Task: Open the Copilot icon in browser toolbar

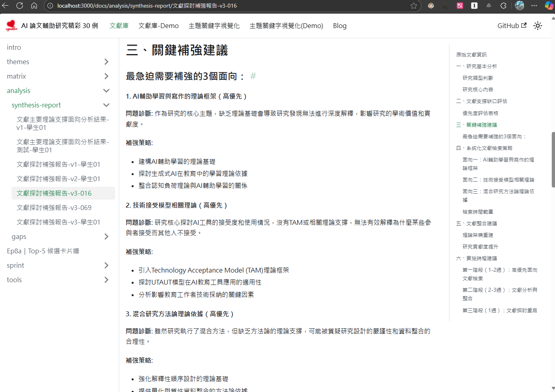Action: click(x=549, y=6)
